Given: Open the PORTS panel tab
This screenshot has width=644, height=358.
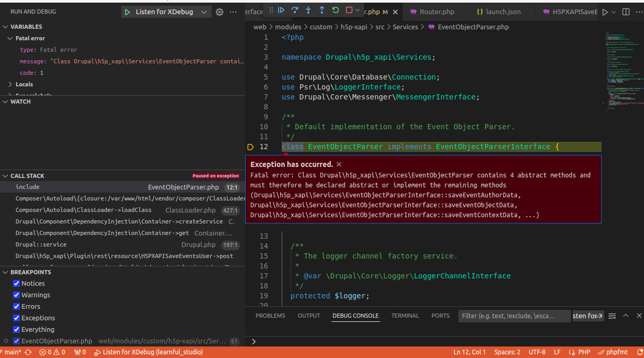Looking at the screenshot, I should [x=440, y=316].
